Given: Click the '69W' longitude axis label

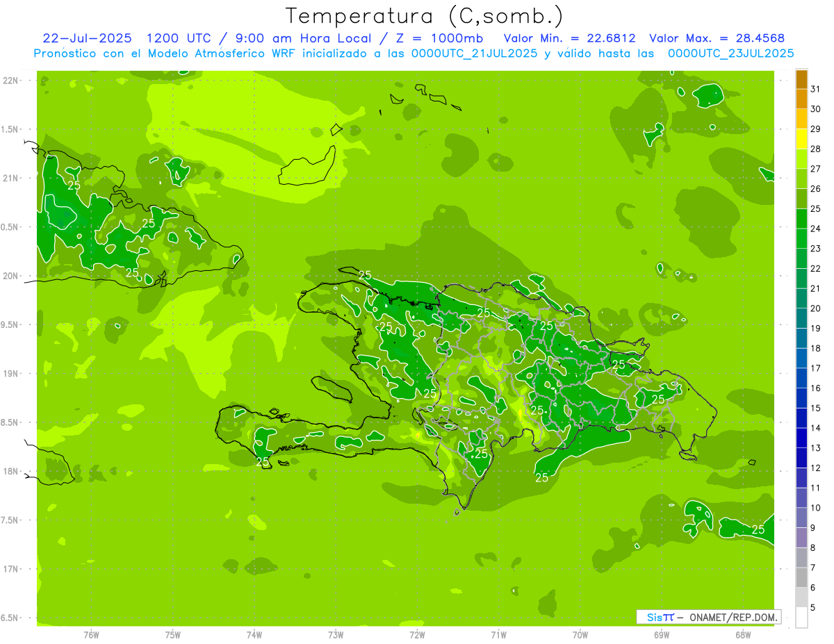Looking at the screenshot, I should tap(662, 634).
